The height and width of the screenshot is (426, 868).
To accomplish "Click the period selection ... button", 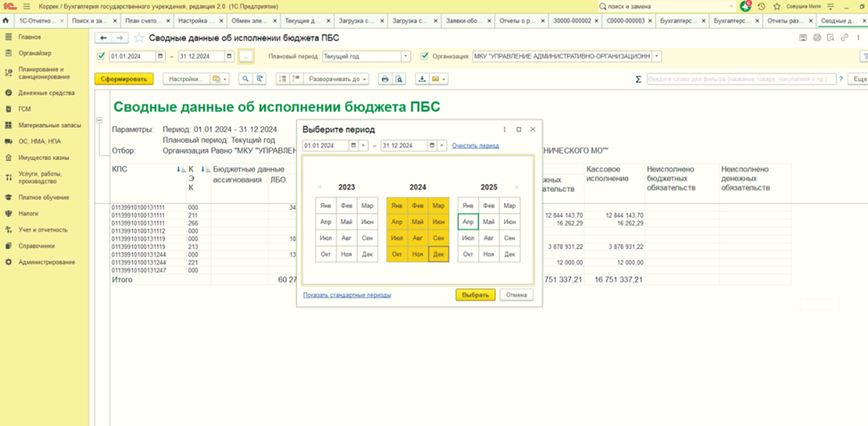I will coord(246,56).
